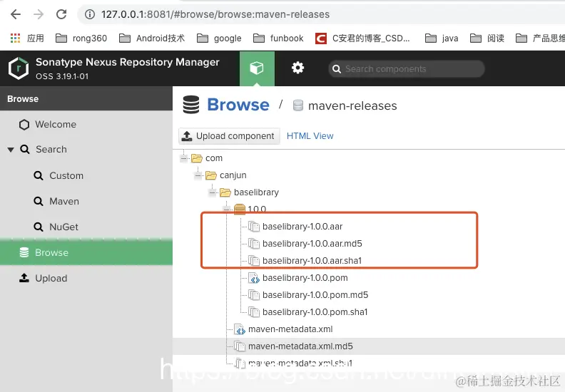Click the canjun folder icon
The height and width of the screenshot is (392, 565).
pos(211,175)
